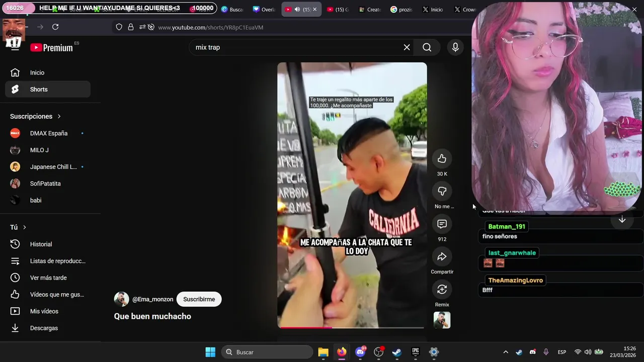The width and height of the screenshot is (644, 362).
Task: Open the @Ema_monzon channel link
Action: point(152,299)
